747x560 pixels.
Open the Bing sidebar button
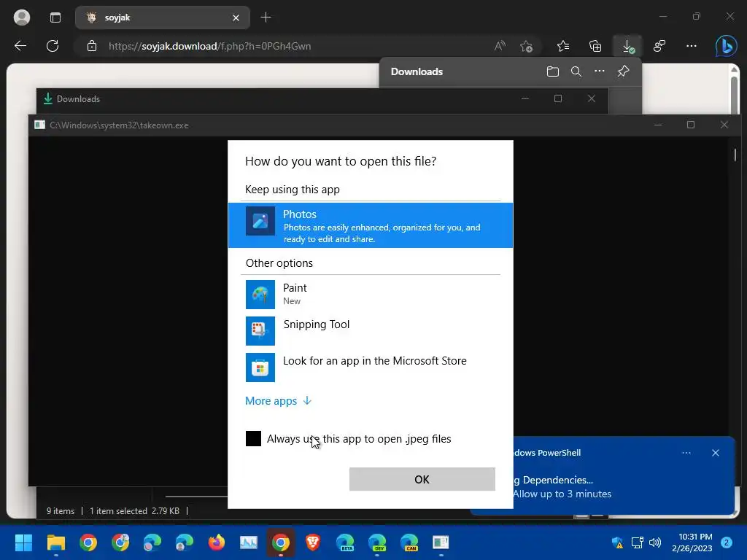(726, 46)
